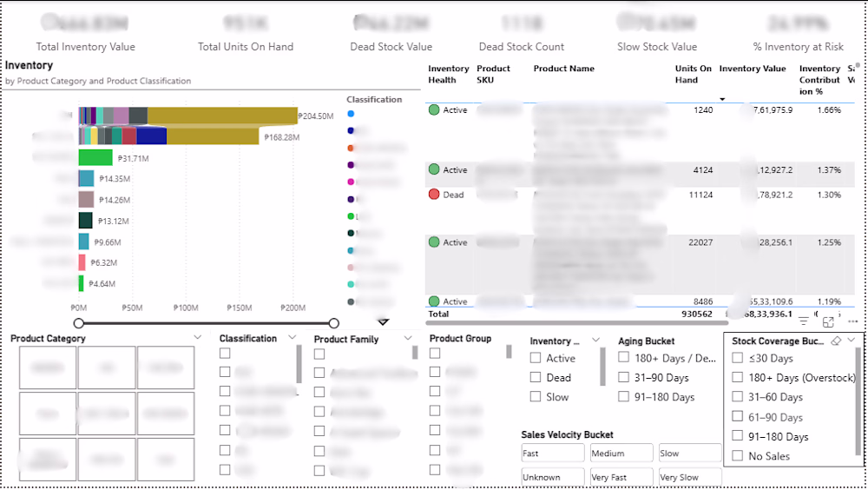Screen dimensions: 868x490
Task: Tick the Active inventory health checkbox
Action: tap(536, 358)
